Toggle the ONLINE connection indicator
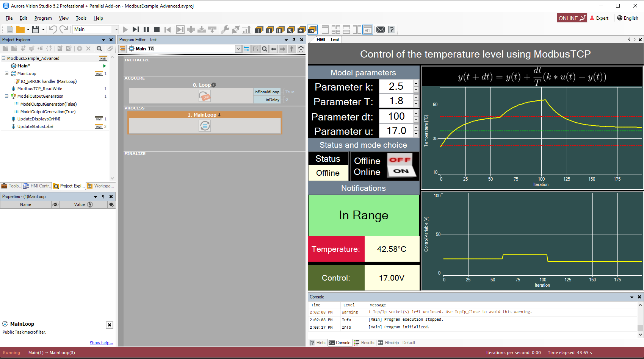644x359 pixels. pyautogui.click(x=572, y=18)
